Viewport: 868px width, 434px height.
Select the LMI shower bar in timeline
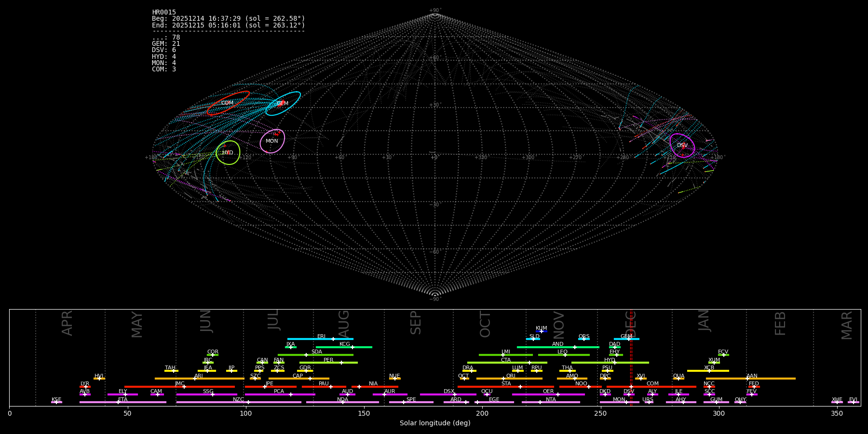(506, 355)
